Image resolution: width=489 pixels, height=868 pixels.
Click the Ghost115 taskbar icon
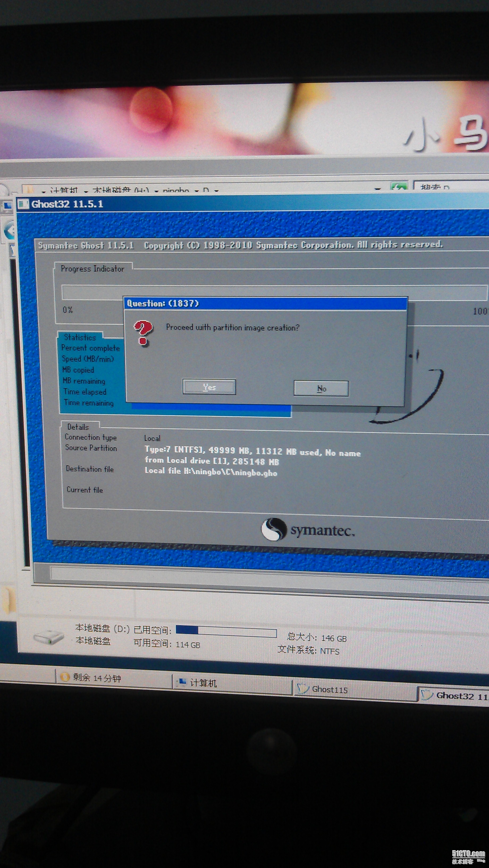303,689
